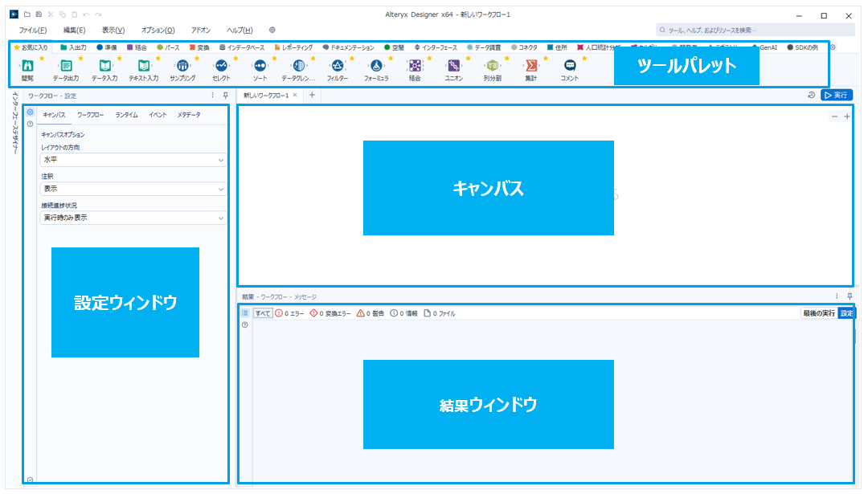This screenshot has width=868, height=494.
Task: Open the レイアウトの方向 dropdown
Action: 133,159
